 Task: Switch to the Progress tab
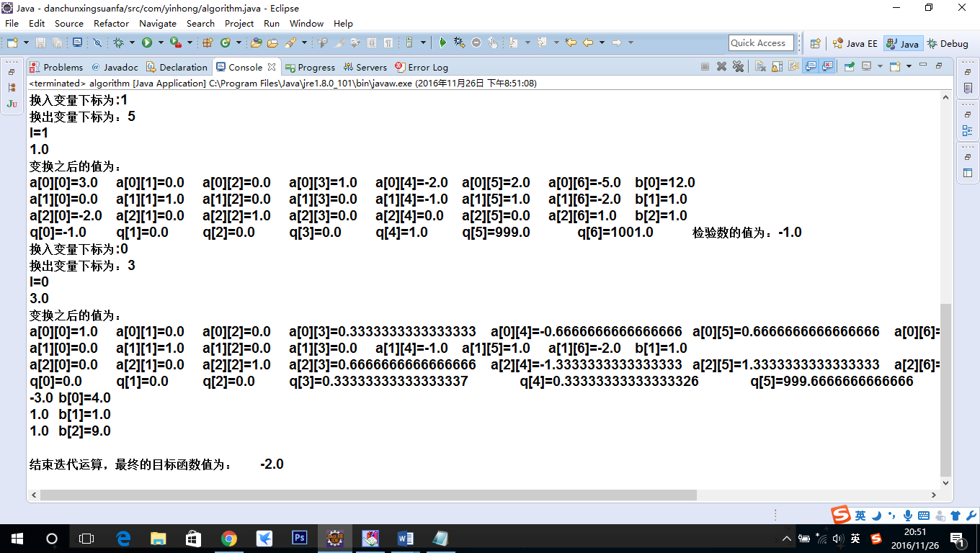click(x=310, y=67)
